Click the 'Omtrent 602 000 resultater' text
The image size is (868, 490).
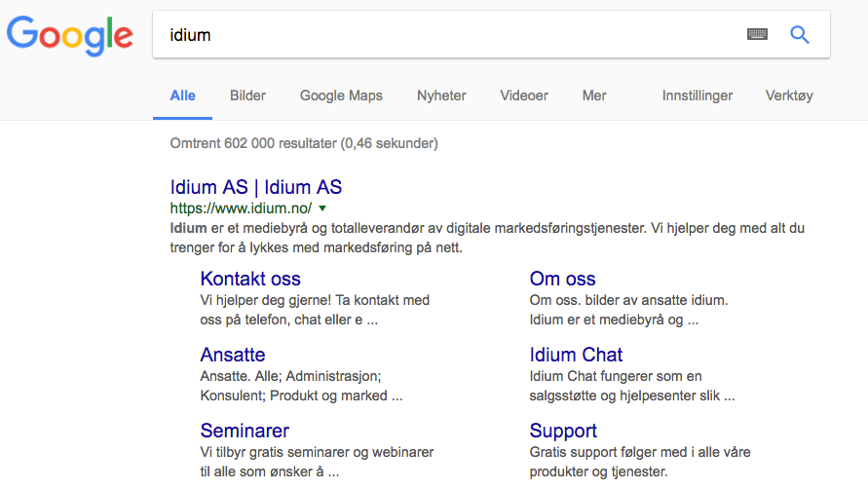pos(304,143)
